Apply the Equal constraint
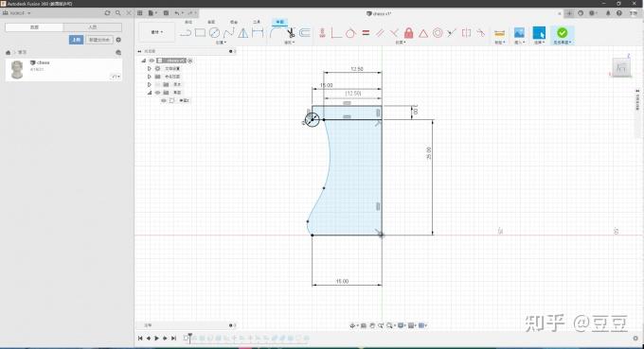The height and width of the screenshot is (349, 644). [x=366, y=33]
